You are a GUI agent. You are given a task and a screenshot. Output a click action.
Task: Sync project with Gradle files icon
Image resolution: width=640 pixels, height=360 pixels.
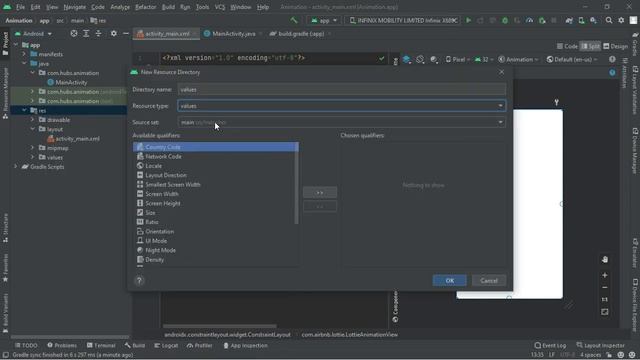point(569,20)
